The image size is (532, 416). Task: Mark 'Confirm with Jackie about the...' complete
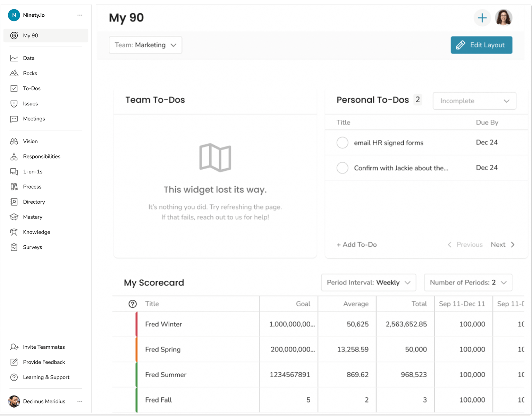click(x=343, y=168)
